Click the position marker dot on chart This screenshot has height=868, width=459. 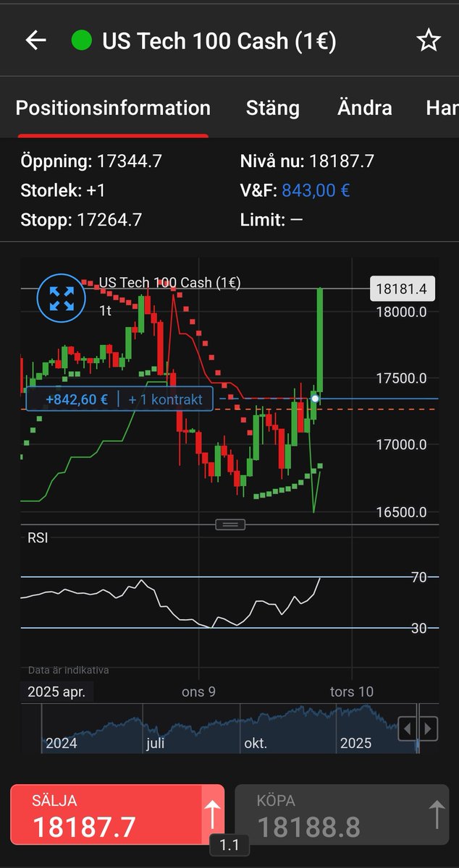click(315, 399)
